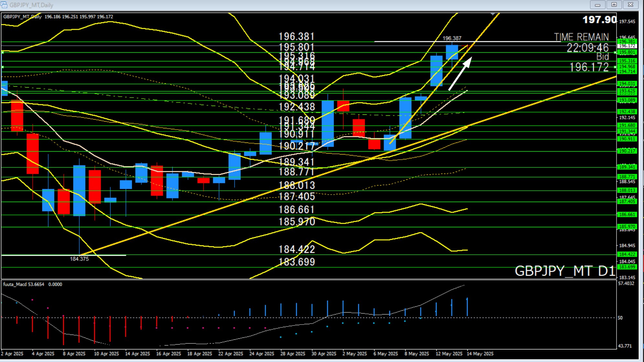Click the 189.341 level label in chart
Image resolution: width=644 pixels, height=362 pixels.
tap(297, 162)
